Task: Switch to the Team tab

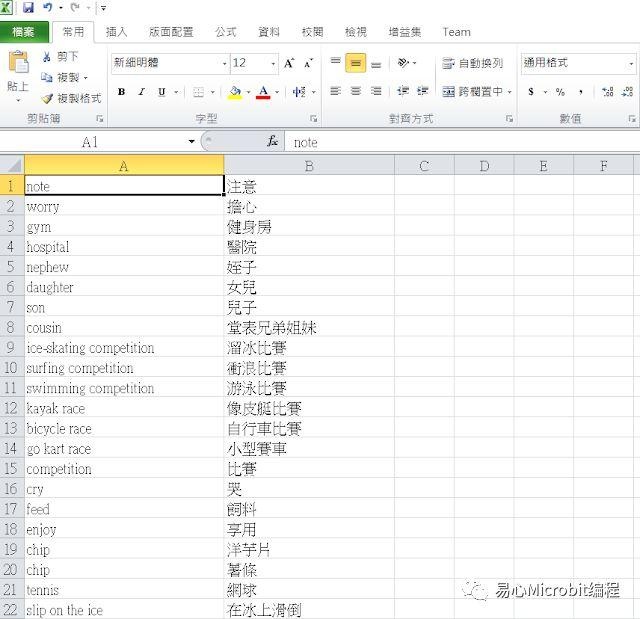Action: click(457, 32)
